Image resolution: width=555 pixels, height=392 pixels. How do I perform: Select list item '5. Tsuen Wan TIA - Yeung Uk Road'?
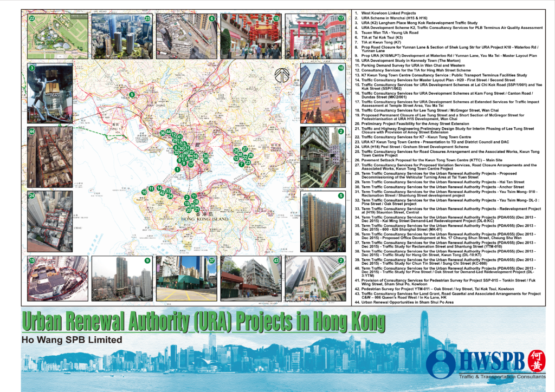pyautogui.click(x=386, y=32)
